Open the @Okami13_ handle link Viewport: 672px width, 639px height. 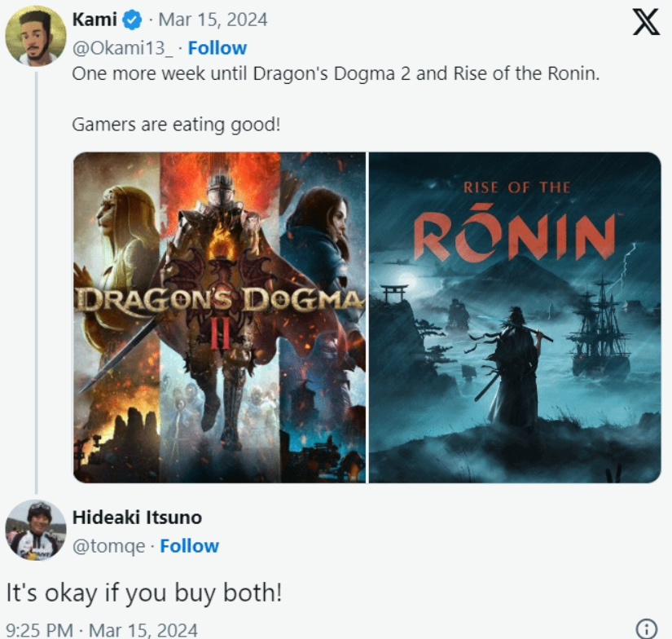[122, 48]
